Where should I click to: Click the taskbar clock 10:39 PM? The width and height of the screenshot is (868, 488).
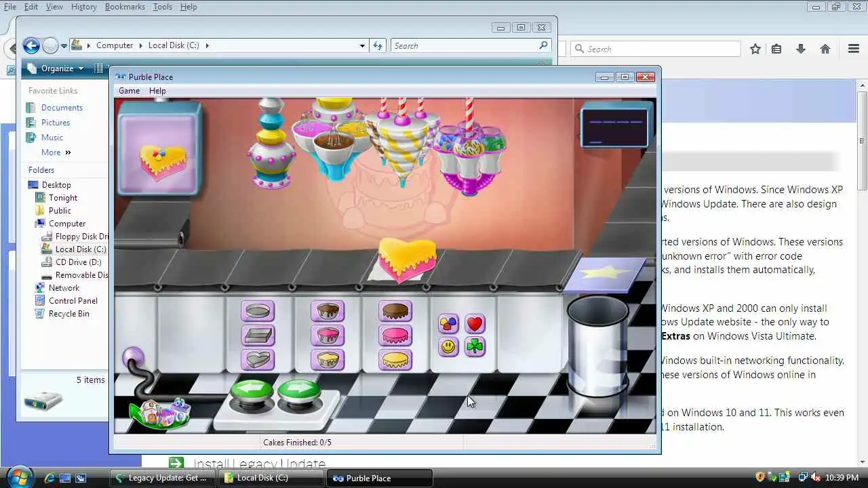click(842, 478)
